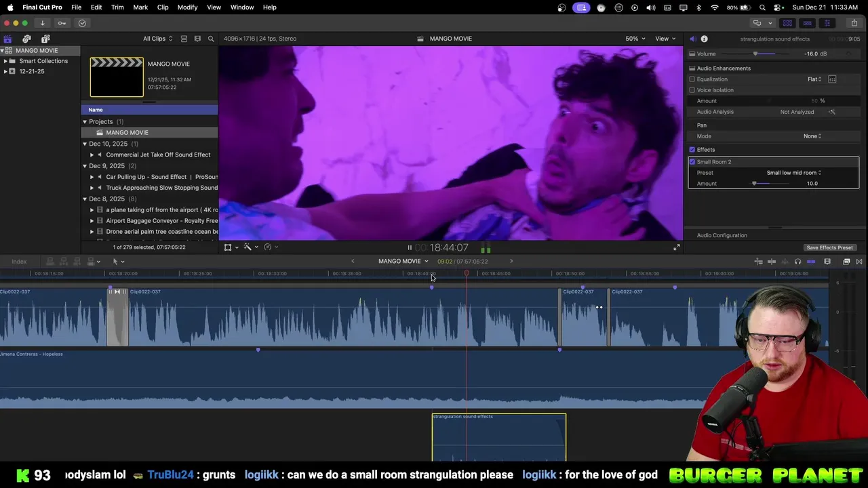The image size is (868, 488).
Task: Disable the Small Room 2 effect checkbox
Action: click(x=692, y=162)
